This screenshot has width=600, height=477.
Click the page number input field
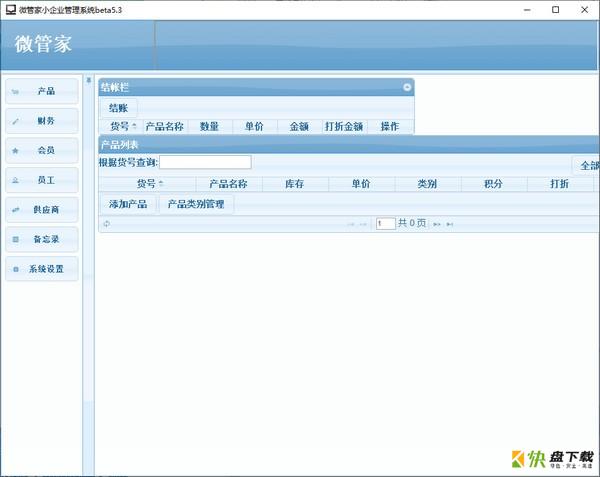(x=386, y=223)
